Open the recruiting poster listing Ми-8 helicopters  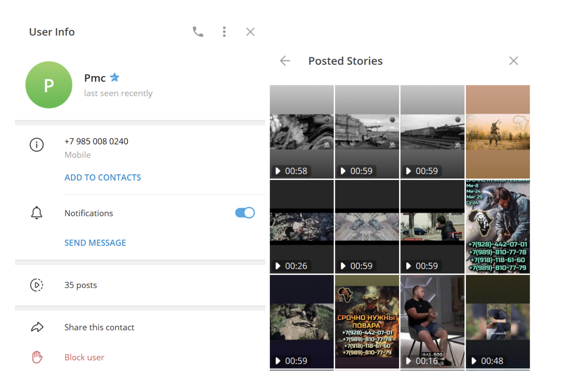coord(498,227)
